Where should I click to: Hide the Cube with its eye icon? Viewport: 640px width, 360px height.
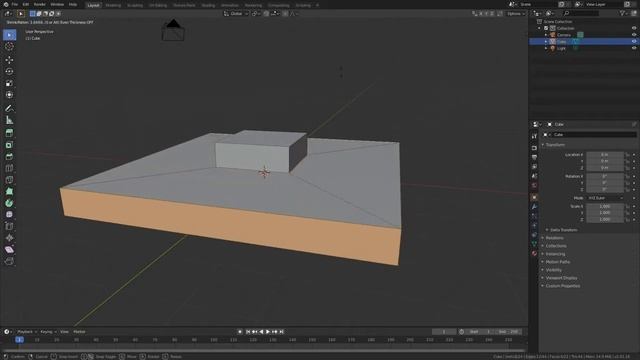[634, 42]
